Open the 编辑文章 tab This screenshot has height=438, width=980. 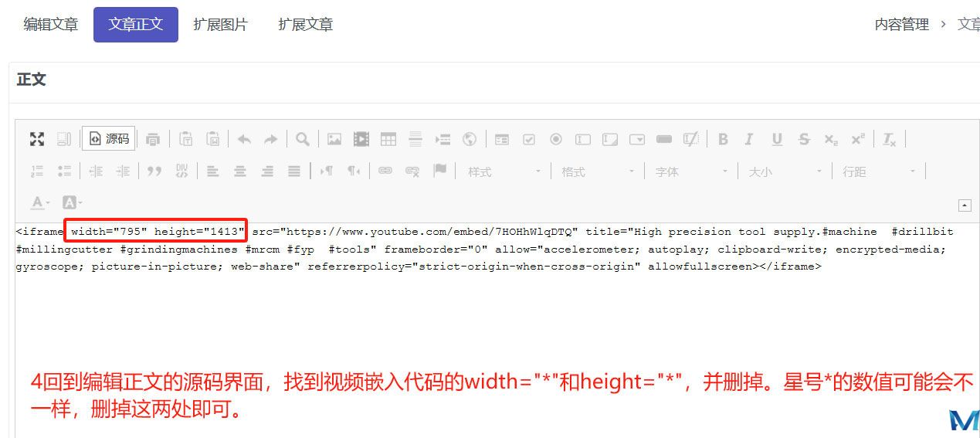(51, 25)
